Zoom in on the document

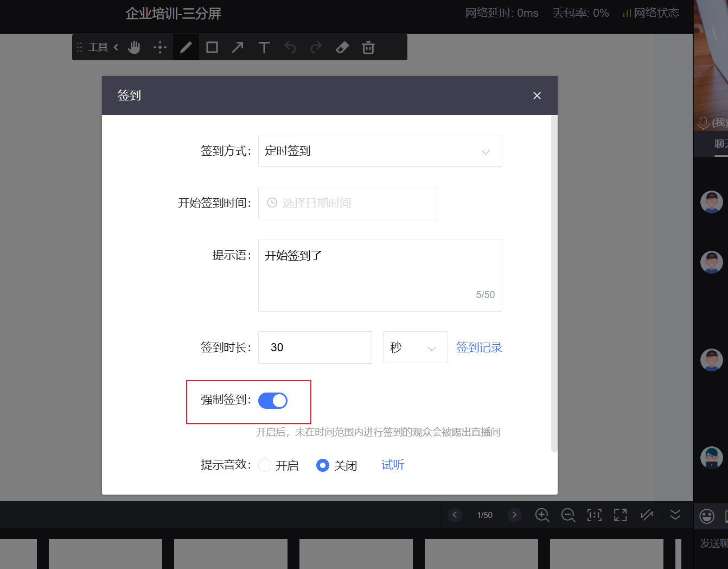[x=542, y=515]
